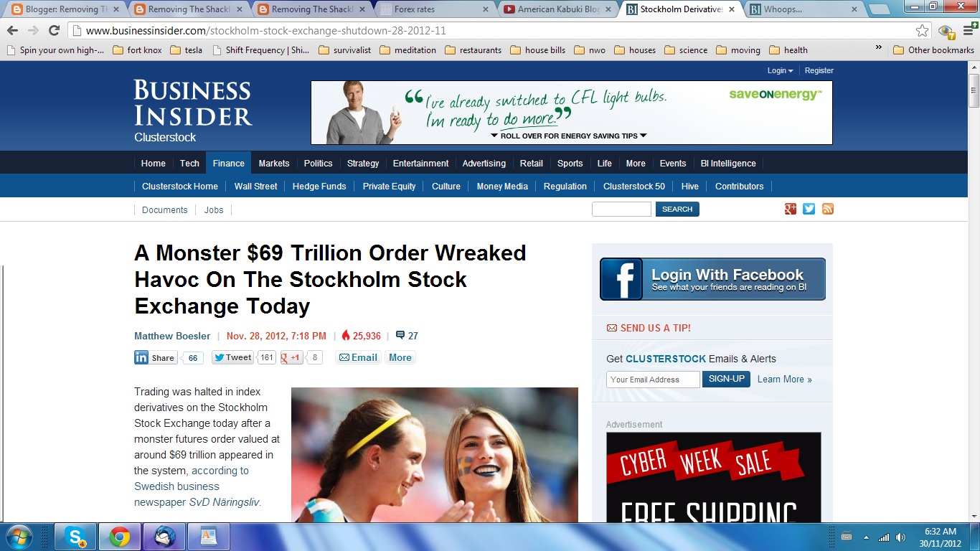Switch to the Whoops tab
The height and width of the screenshot is (551, 980).
[x=804, y=9]
